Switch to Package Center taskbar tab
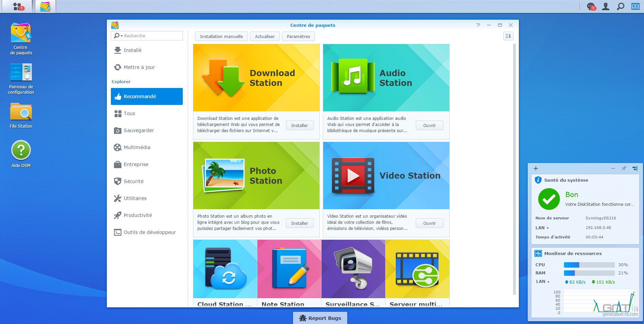644x324 pixels. pyautogui.click(x=45, y=6)
